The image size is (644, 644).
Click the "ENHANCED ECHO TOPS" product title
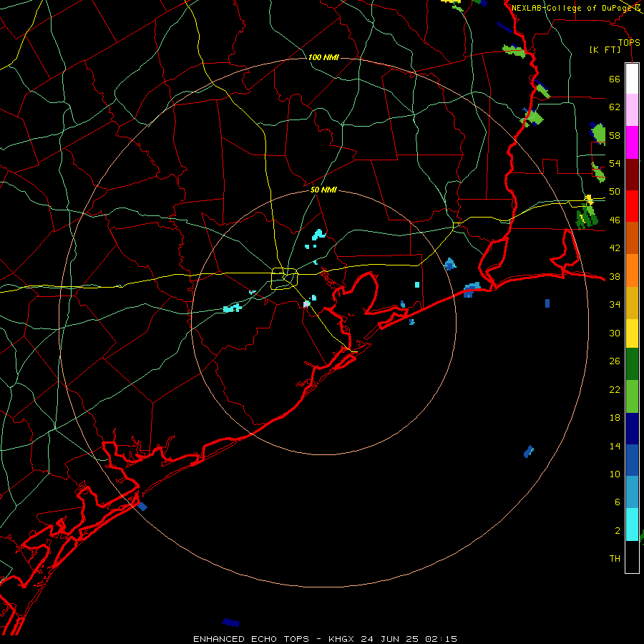coord(251,639)
